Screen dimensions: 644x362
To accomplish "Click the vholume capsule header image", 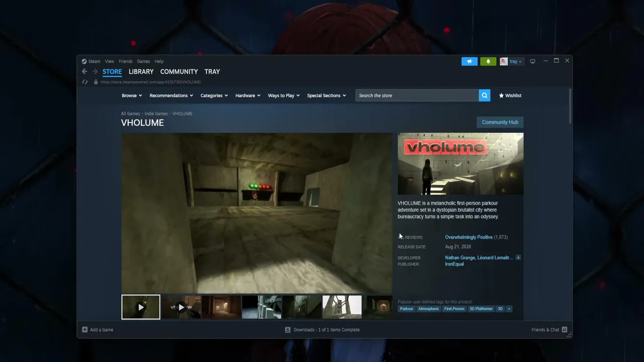I will 461,163.
